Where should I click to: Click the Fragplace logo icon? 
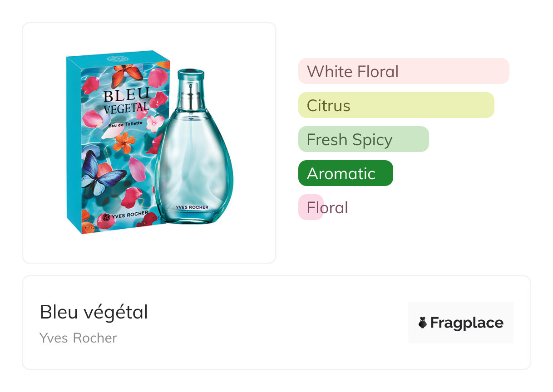(x=423, y=323)
